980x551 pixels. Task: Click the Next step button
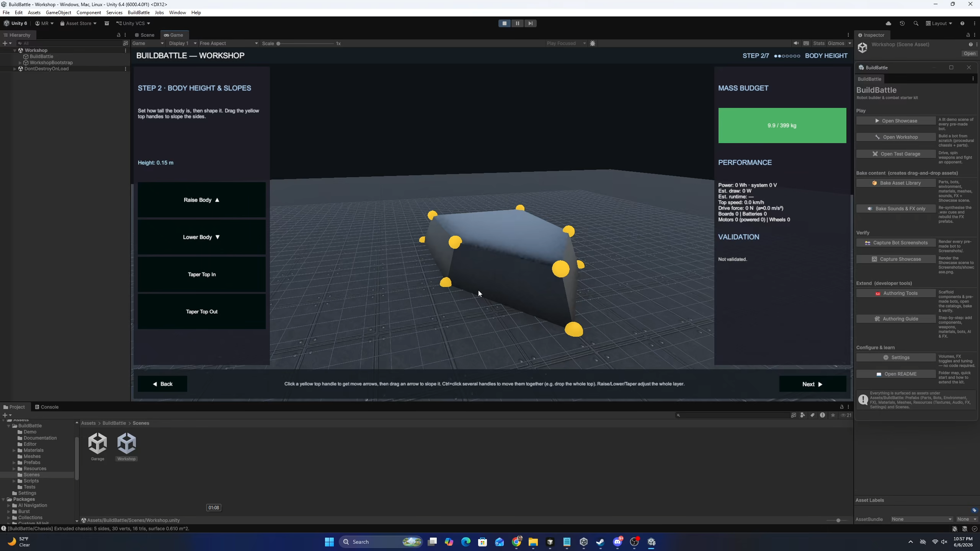pyautogui.click(x=813, y=384)
